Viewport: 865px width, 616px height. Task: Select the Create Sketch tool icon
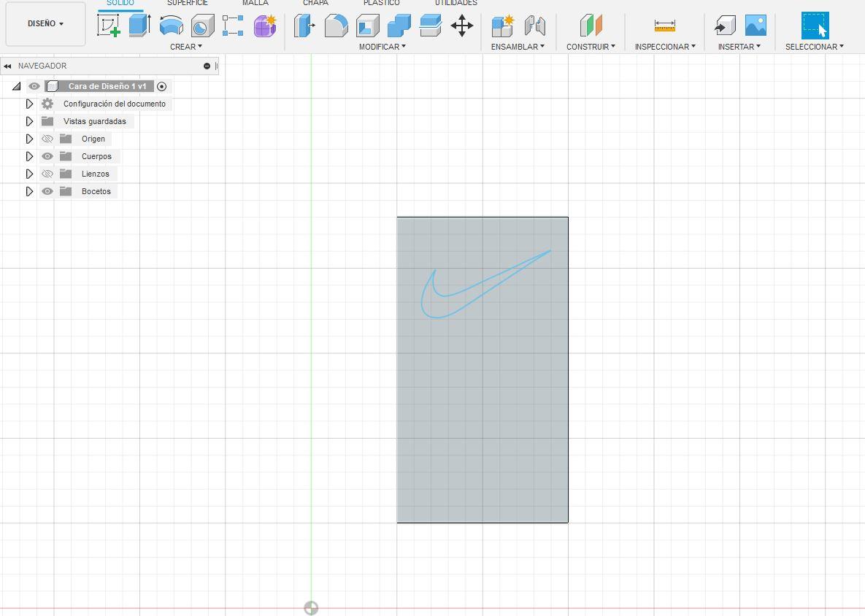click(x=109, y=26)
